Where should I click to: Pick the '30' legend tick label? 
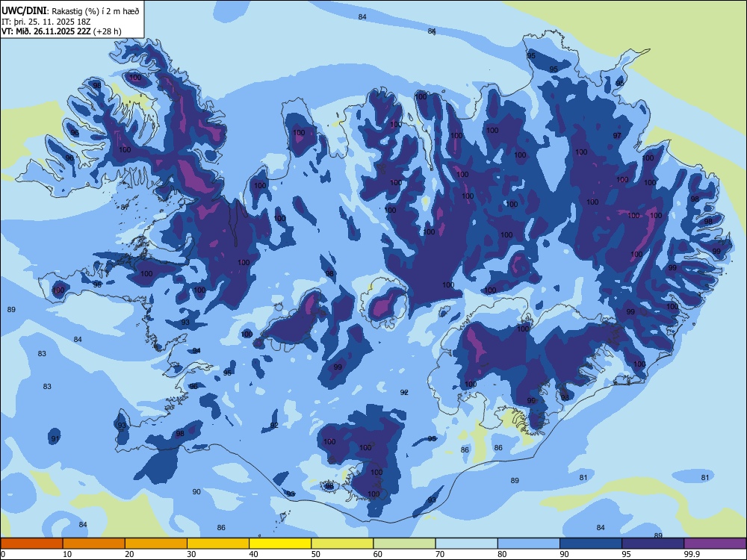[x=191, y=554]
